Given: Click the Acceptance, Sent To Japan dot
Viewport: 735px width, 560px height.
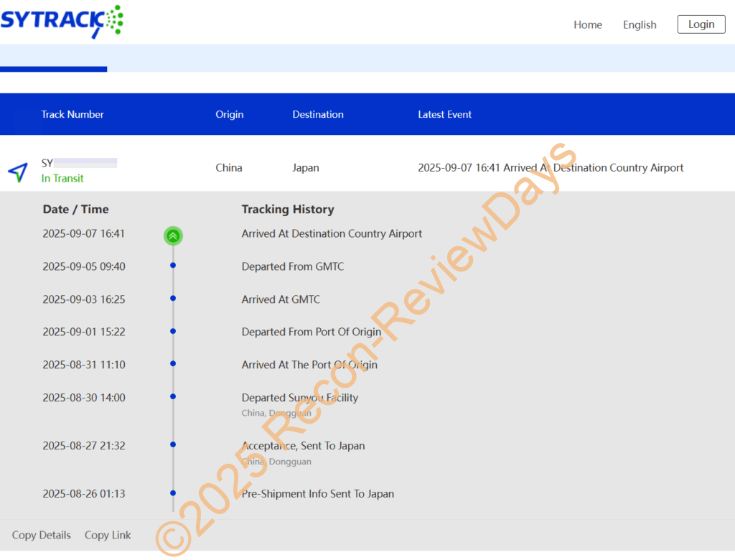Looking at the screenshot, I should pos(173,445).
